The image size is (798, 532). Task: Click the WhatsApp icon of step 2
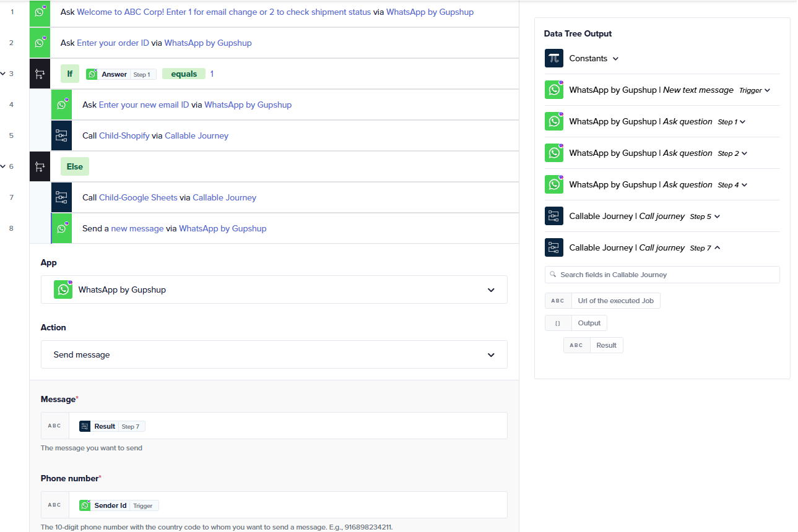[40, 43]
